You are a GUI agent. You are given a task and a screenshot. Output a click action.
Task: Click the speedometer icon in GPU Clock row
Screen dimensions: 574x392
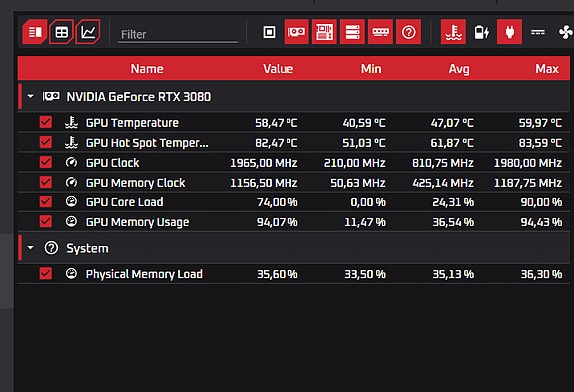(x=71, y=162)
